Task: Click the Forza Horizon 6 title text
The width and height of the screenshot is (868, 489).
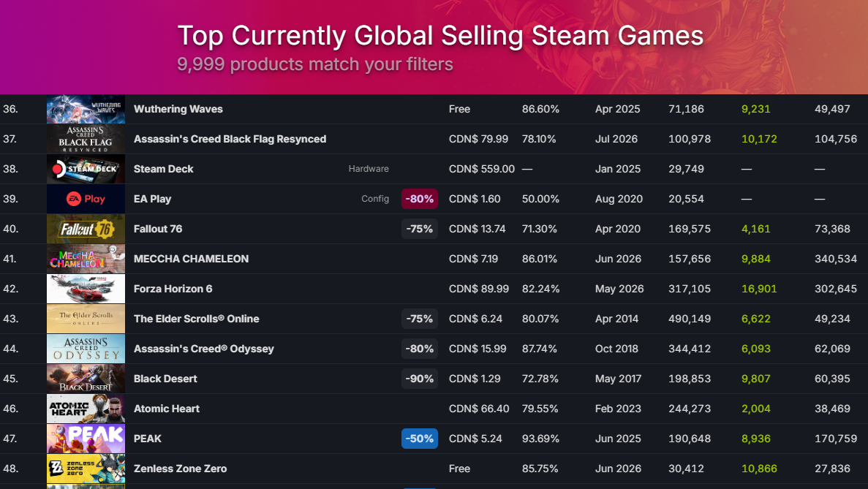Action: pos(173,289)
